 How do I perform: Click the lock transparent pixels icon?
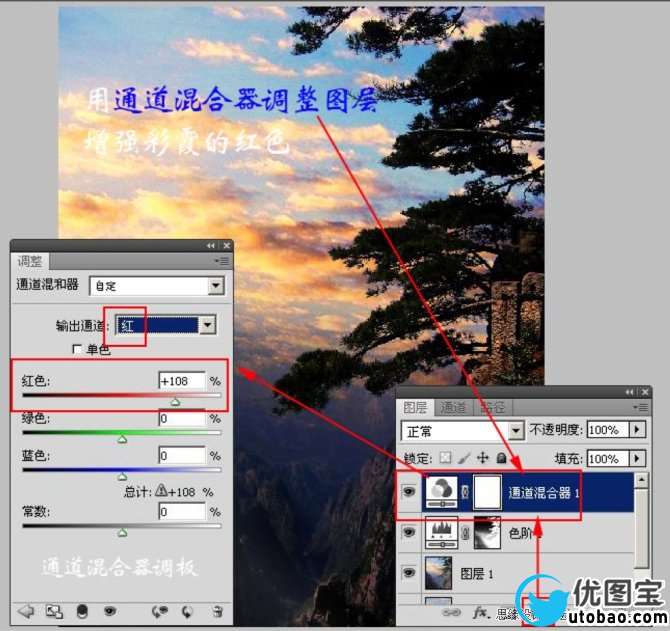[x=447, y=458]
